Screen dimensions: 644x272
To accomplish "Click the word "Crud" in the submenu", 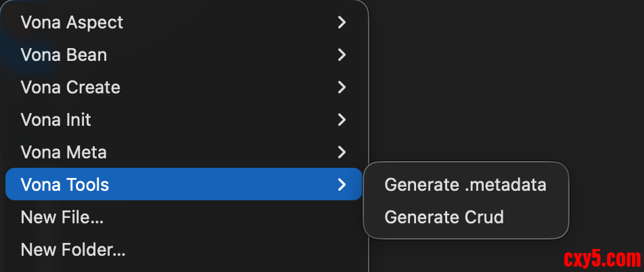I will (484, 217).
